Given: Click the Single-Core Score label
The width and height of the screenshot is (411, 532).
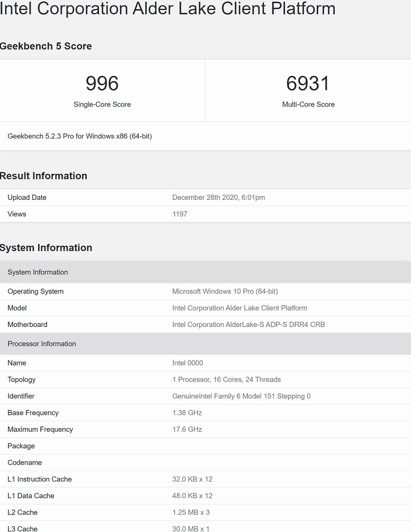Looking at the screenshot, I should [102, 104].
